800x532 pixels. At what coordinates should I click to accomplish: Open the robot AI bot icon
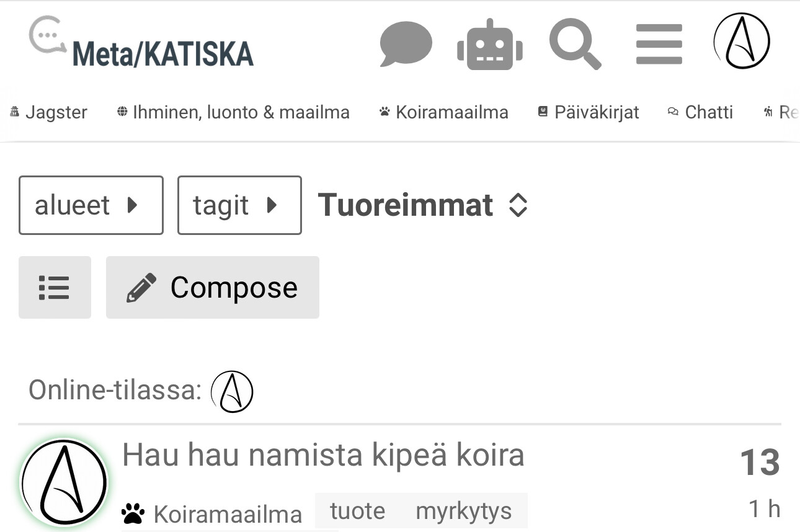(x=490, y=44)
